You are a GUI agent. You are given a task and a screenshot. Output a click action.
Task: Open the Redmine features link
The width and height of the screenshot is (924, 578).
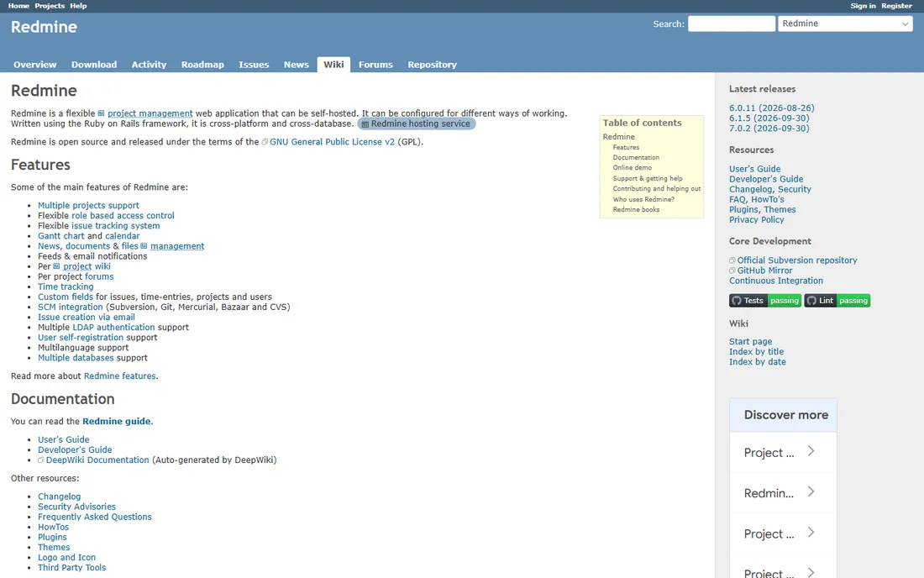pos(119,376)
